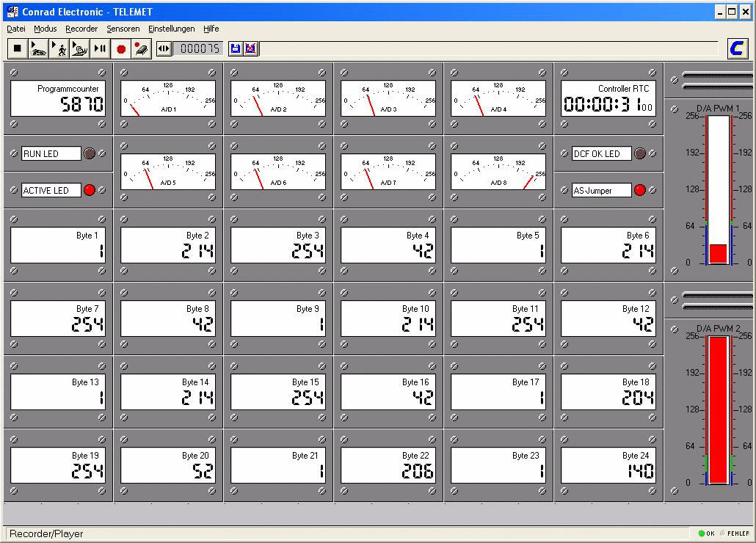Screen dimensions: 756x543
Task: Click the A/D 7 gauge
Action: 388,172
